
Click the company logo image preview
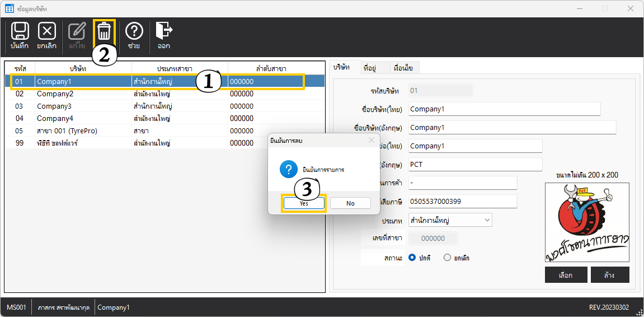point(587,222)
